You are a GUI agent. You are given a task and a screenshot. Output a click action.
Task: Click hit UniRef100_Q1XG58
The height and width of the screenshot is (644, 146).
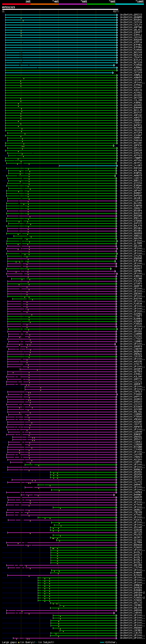click(x=131, y=70)
